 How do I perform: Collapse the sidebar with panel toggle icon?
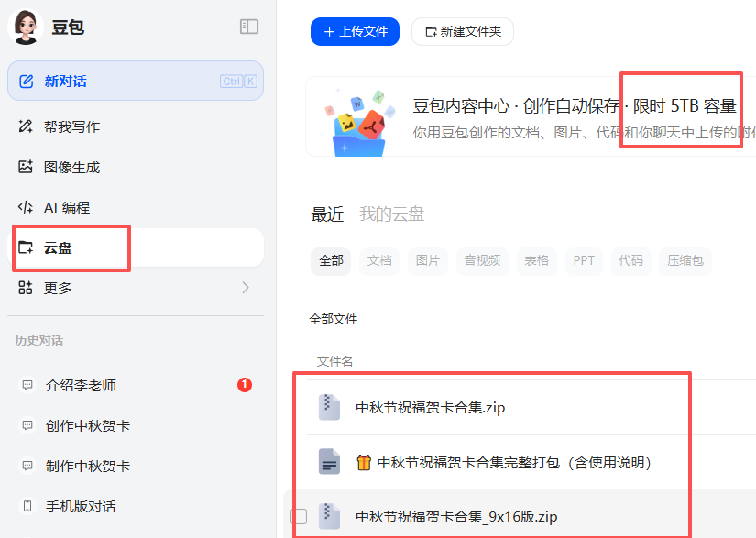pos(249,27)
